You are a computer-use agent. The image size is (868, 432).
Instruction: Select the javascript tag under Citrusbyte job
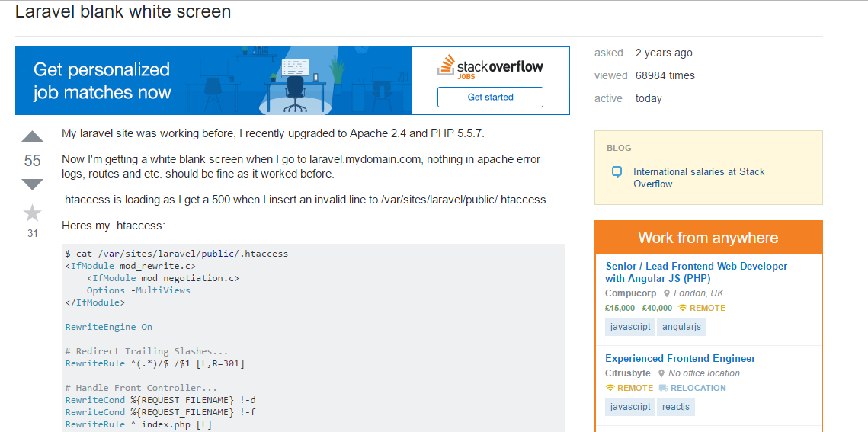pyautogui.click(x=630, y=407)
